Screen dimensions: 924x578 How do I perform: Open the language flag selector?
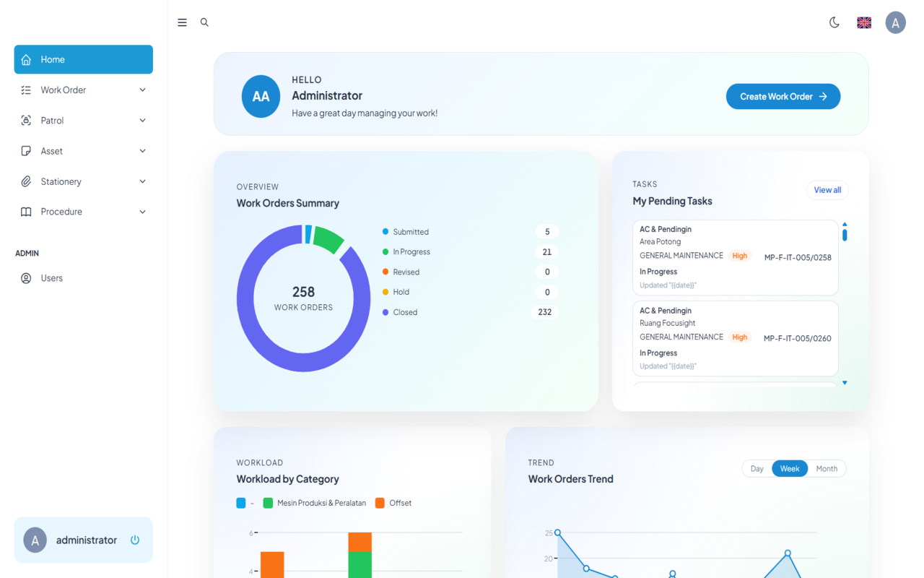pos(863,22)
